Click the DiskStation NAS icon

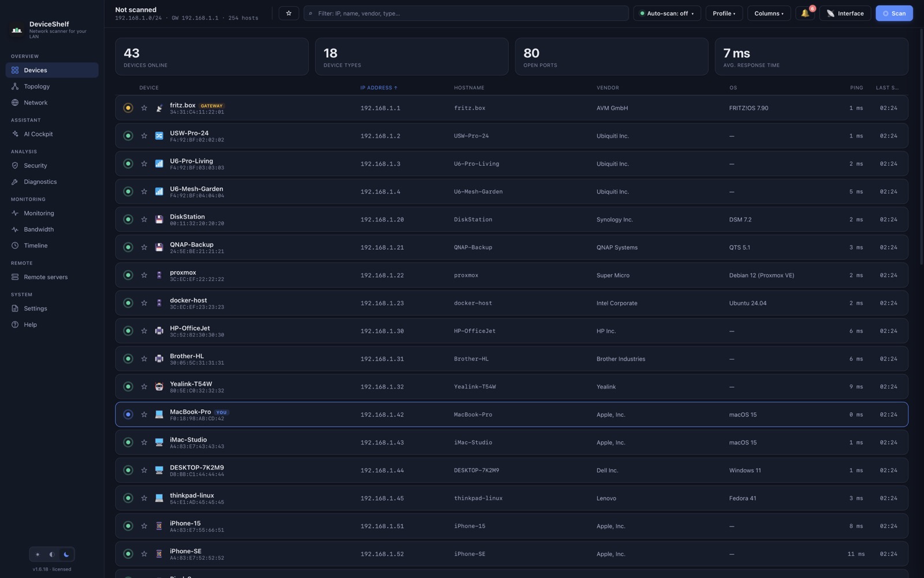point(159,220)
